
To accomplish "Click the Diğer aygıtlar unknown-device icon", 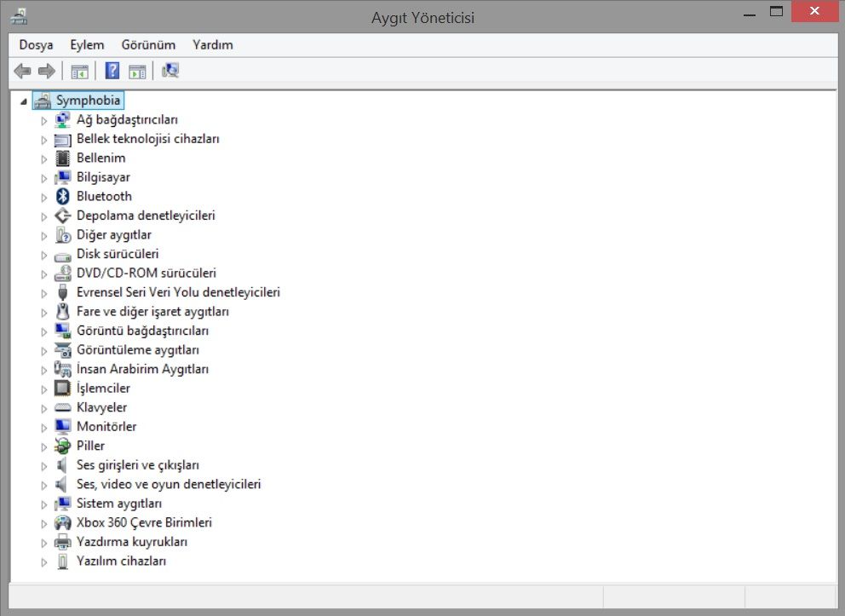I will pyautogui.click(x=62, y=235).
